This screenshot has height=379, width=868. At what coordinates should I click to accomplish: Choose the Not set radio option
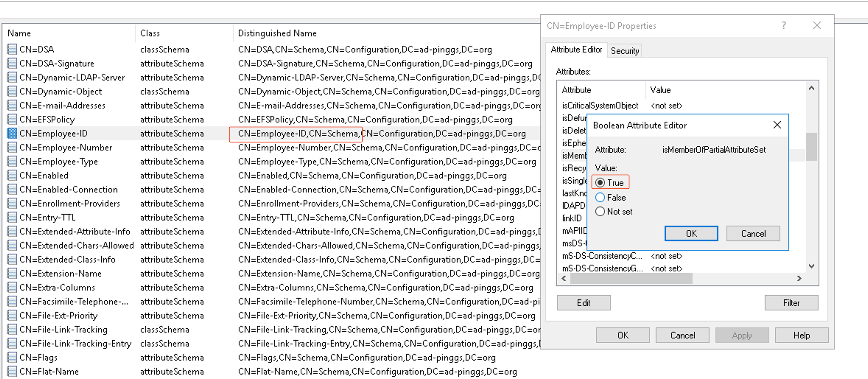(600, 212)
